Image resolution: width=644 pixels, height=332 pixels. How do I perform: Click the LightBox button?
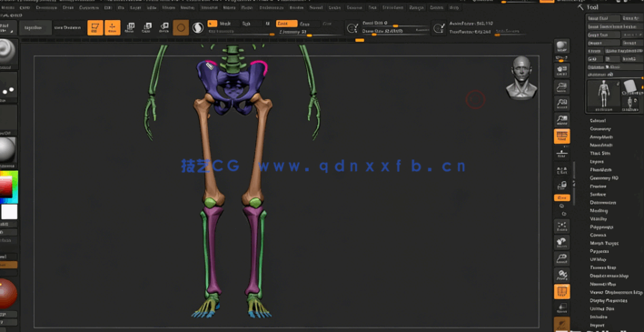35,28
